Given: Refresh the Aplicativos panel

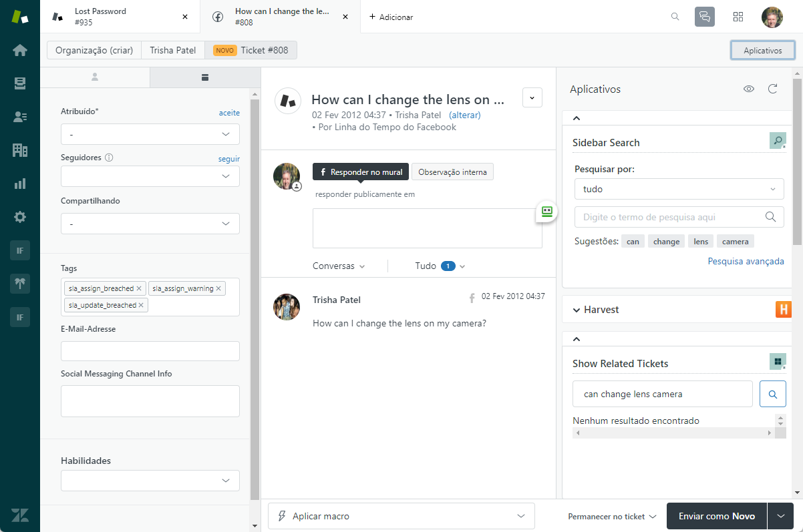Looking at the screenshot, I should [773, 89].
